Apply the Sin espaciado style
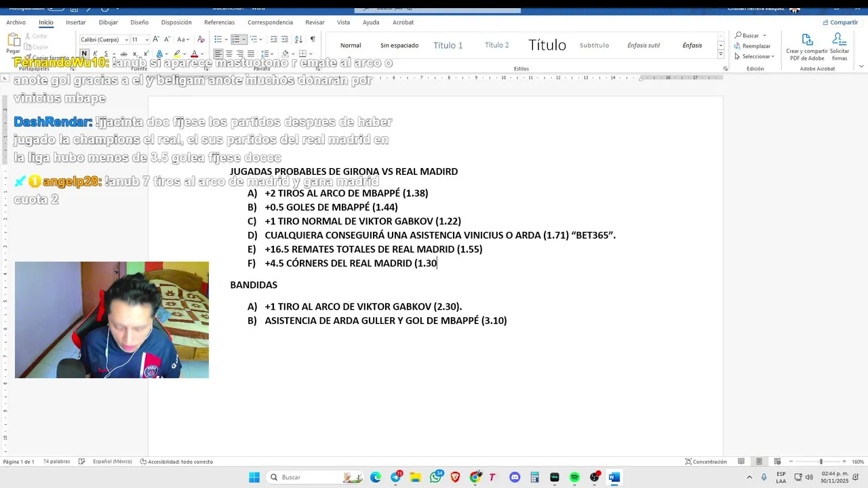868x488 pixels. [x=399, y=45]
